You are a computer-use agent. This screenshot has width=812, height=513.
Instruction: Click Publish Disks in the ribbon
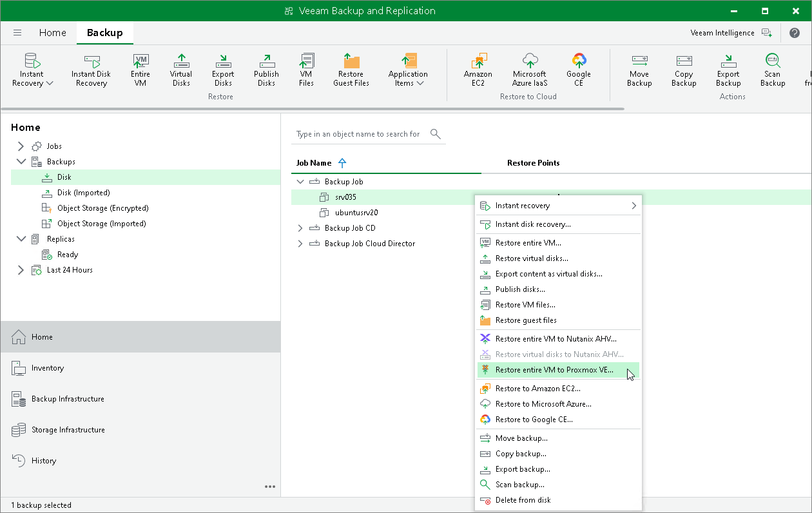pos(266,70)
